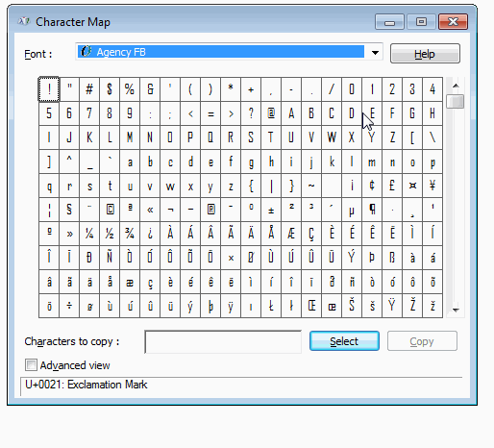Select the copyright symbol character cell
494x448 pixels.
pyautogui.click(x=110, y=210)
